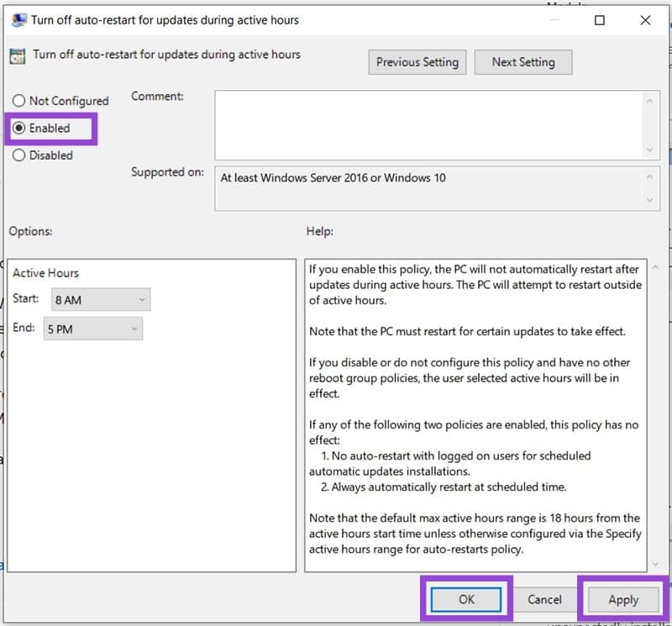Click the policy icon in the title bar
Image resolution: width=672 pixels, height=626 pixels.
pos(18,19)
